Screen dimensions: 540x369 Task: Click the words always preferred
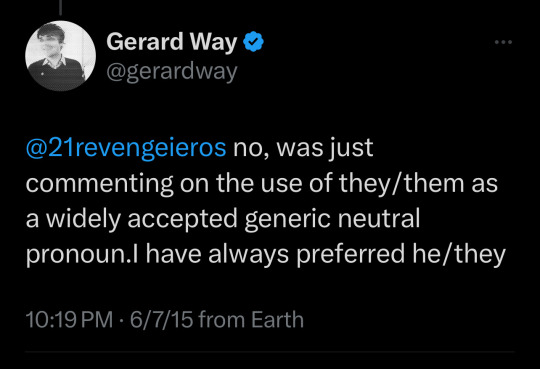(306, 254)
